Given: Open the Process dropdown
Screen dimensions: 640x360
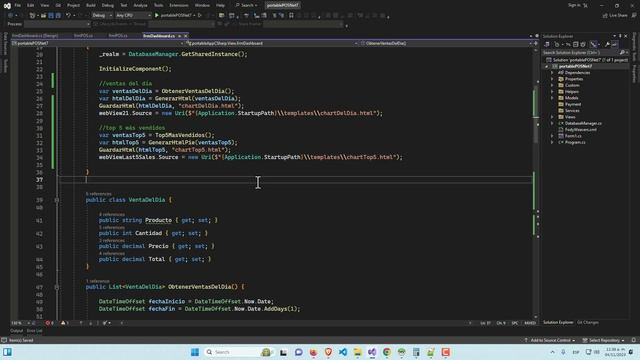Looking at the screenshot, I should pyautogui.click(x=57, y=24).
